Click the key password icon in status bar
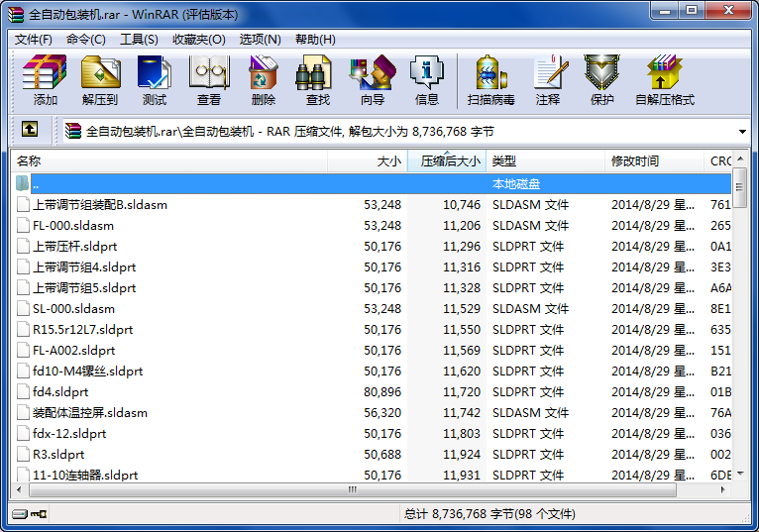The image size is (759, 532). pyautogui.click(x=39, y=514)
